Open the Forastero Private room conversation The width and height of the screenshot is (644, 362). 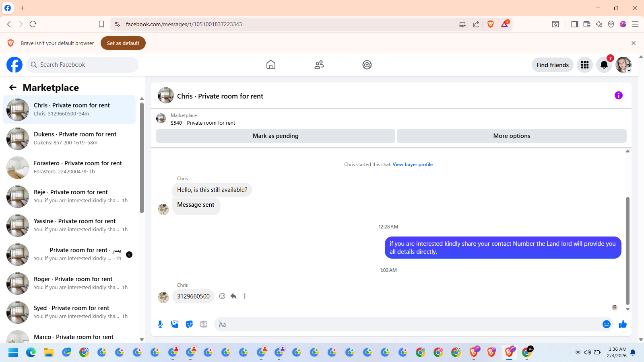tap(69, 168)
